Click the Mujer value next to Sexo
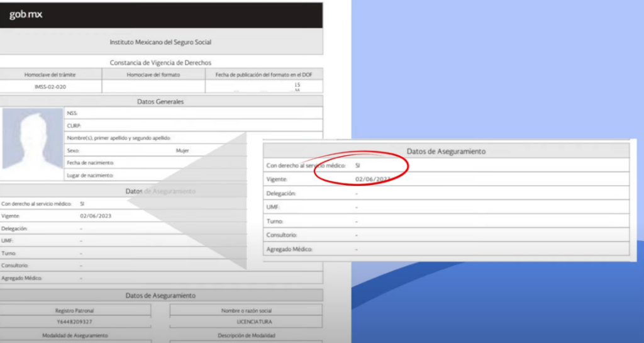 click(x=182, y=151)
